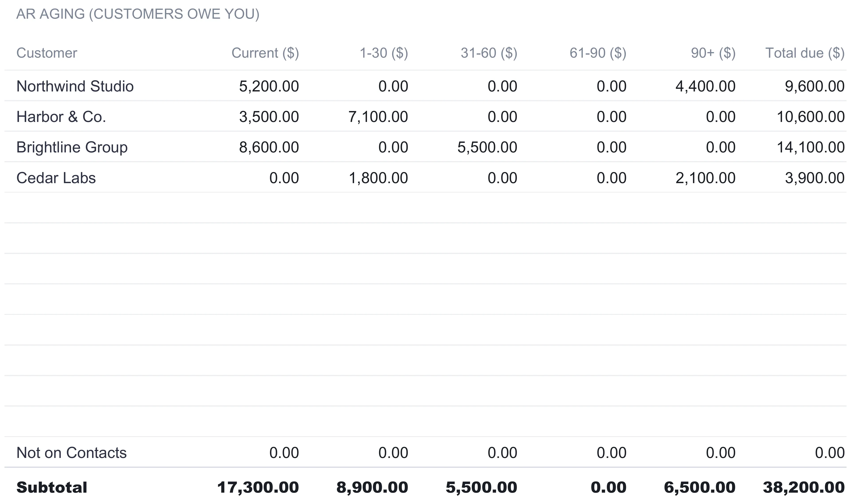The image size is (851, 504).
Task: Select the Brightline Group customer name
Action: pyautogui.click(x=72, y=147)
